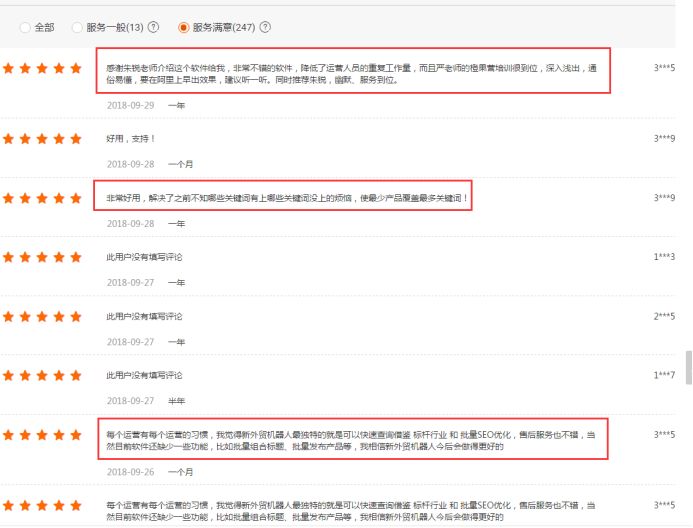Click the 2018-09-26 review date
Image resolution: width=693 pixels, height=528 pixels.
pos(130,472)
